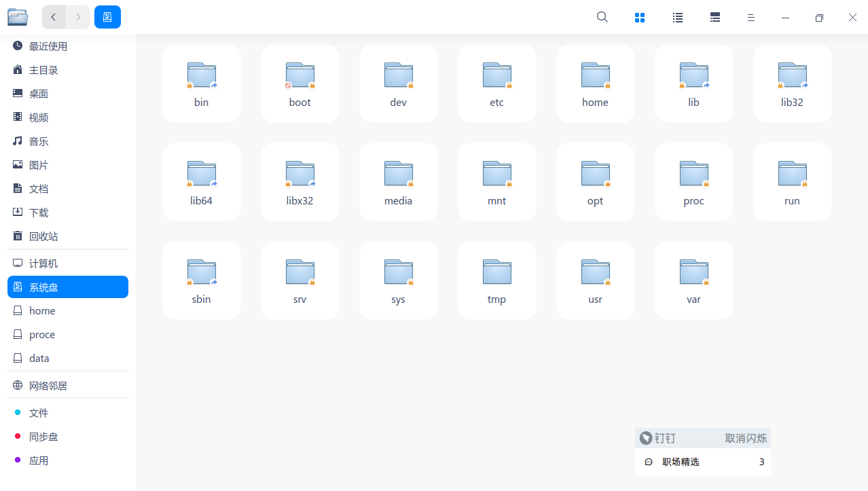The image size is (868, 491).
Task: Open the bin folder icon
Action: pos(202,75)
